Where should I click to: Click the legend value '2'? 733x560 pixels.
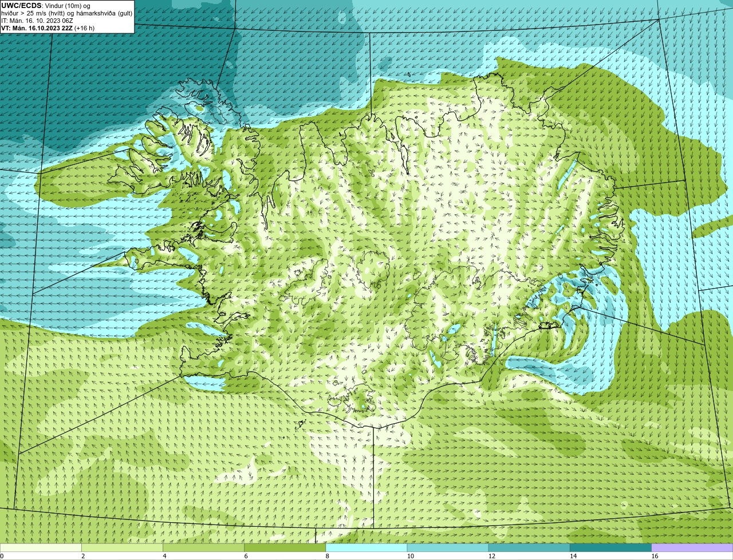(83, 556)
